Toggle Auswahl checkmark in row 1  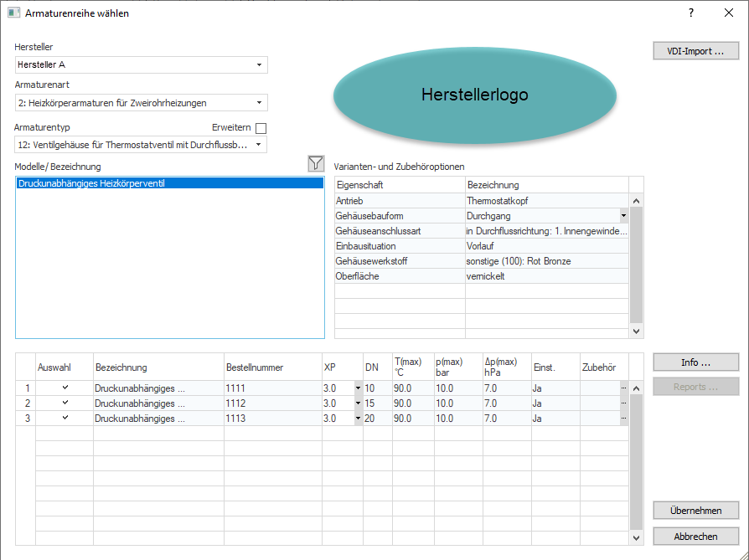(x=65, y=388)
